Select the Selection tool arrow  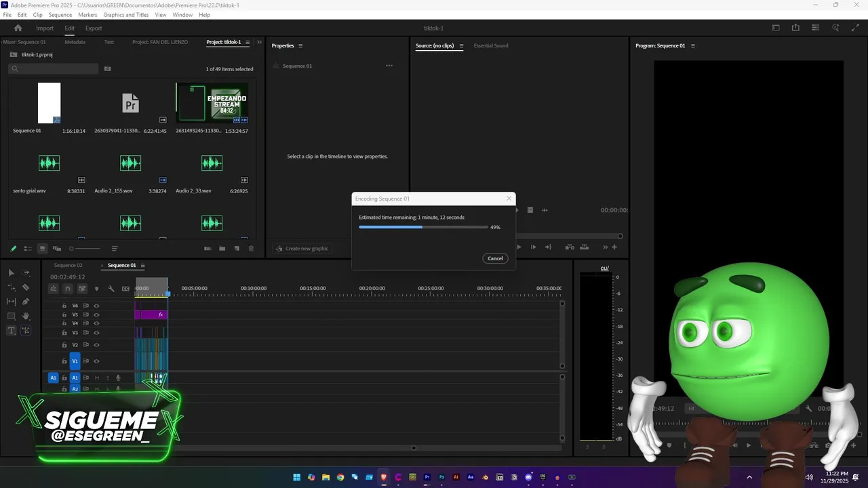coord(11,272)
